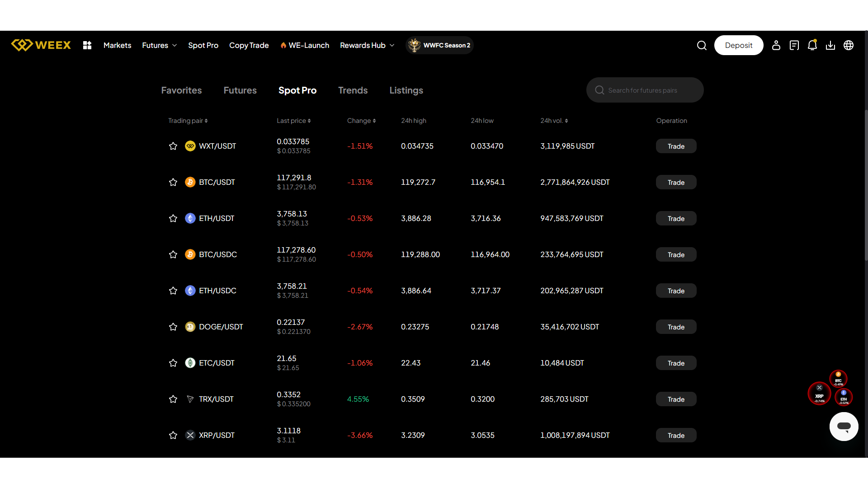
Task: Trade the XRP/USDT pair
Action: [x=676, y=435]
